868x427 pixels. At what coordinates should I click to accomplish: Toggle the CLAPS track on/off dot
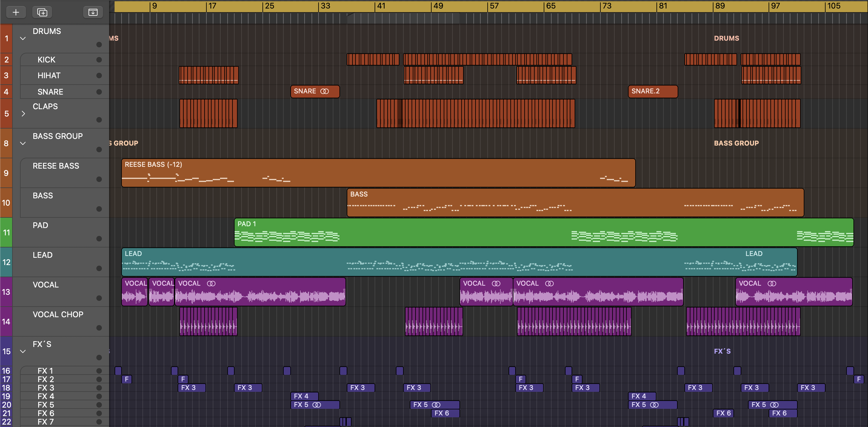[x=99, y=120]
